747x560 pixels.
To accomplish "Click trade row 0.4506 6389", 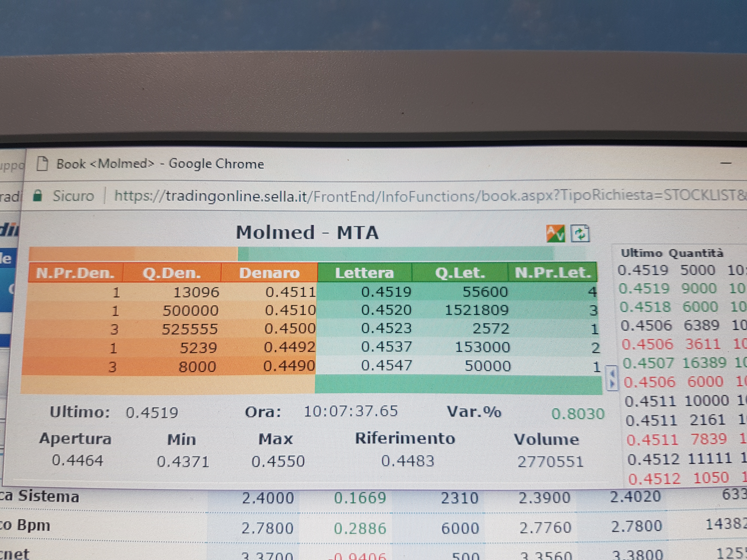I will (684, 326).
